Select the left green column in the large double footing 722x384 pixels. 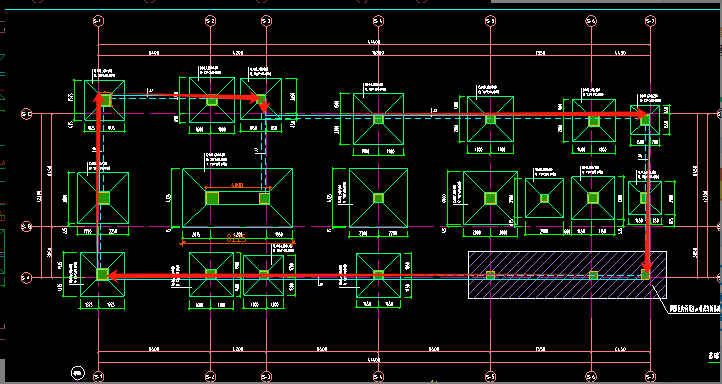tap(212, 198)
